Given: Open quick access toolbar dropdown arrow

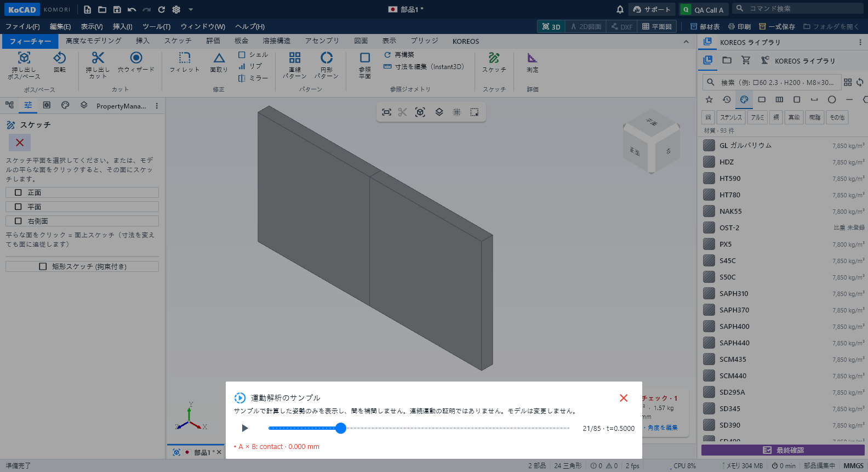Looking at the screenshot, I should [x=191, y=9].
